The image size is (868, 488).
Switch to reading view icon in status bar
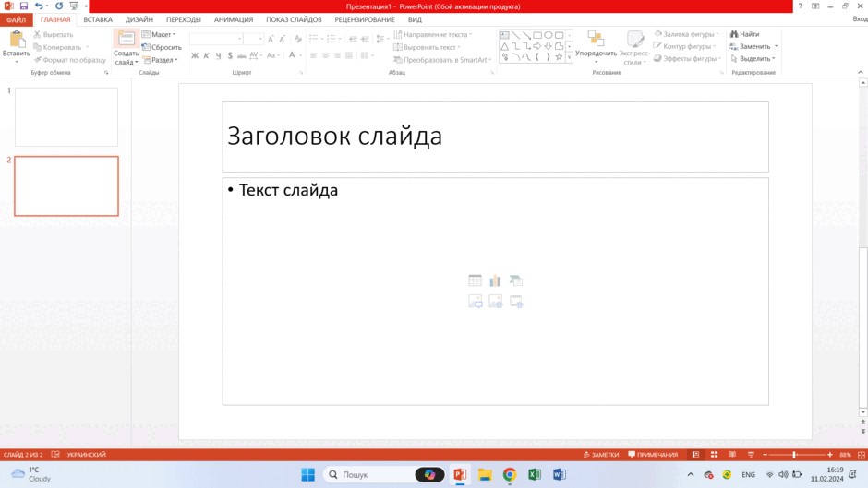tap(732, 454)
